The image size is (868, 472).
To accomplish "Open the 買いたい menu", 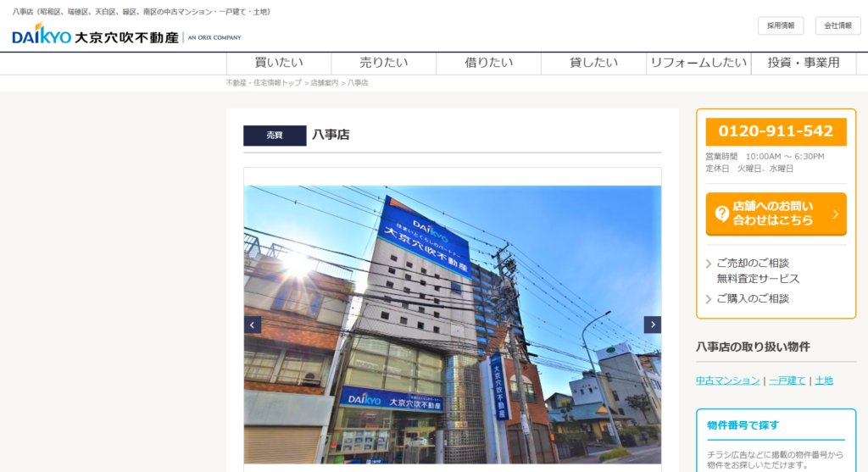I will click(x=279, y=63).
